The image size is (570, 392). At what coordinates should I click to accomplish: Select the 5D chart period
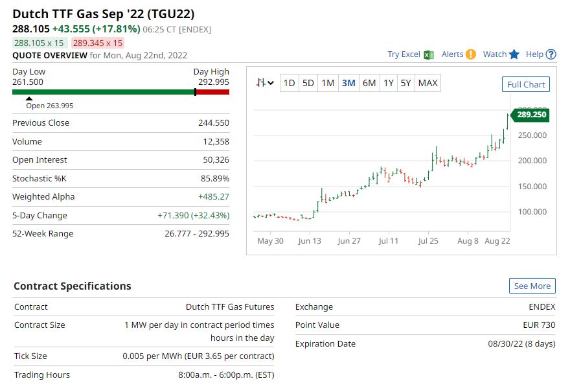pos(308,83)
